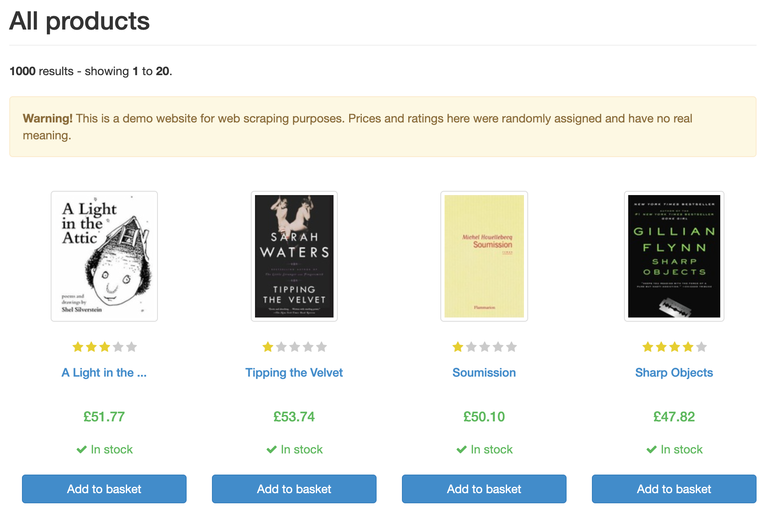Add Tipping the Velvet to basket

click(x=294, y=489)
